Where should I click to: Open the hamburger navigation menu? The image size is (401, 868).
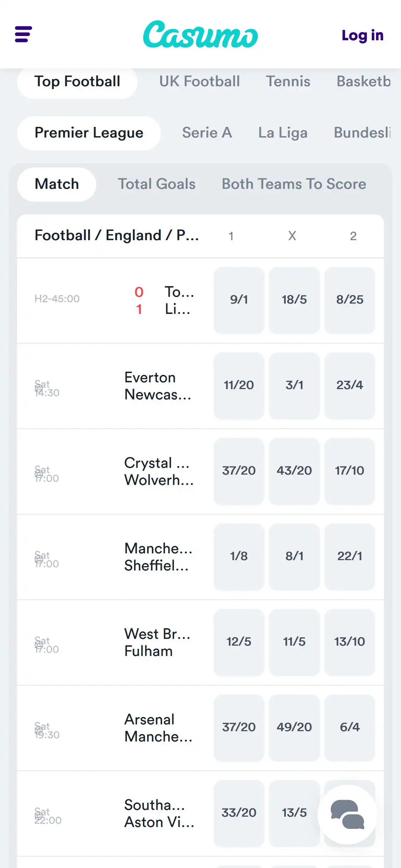23,35
